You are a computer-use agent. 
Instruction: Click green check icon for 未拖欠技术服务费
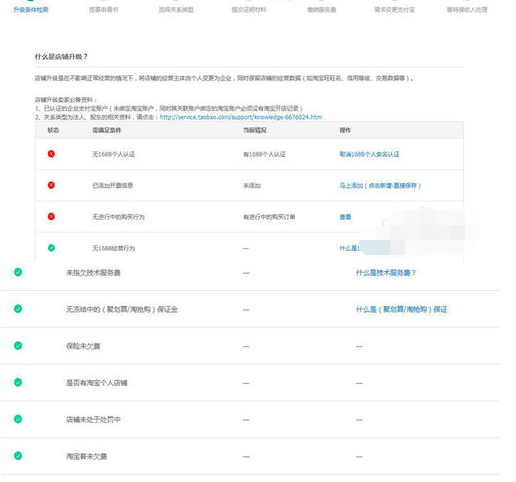[x=18, y=272]
